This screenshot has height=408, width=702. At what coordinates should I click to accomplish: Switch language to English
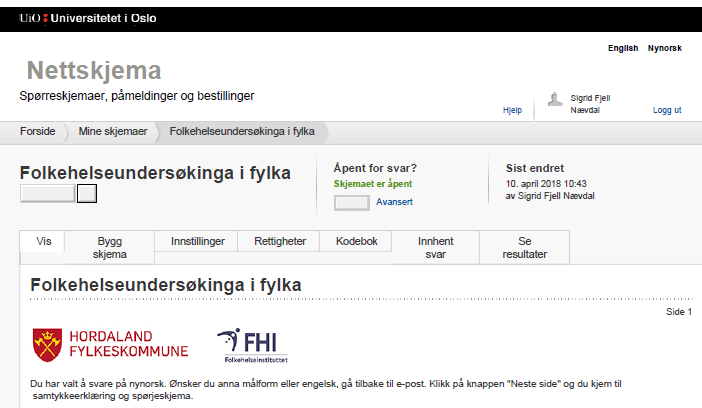coord(623,48)
